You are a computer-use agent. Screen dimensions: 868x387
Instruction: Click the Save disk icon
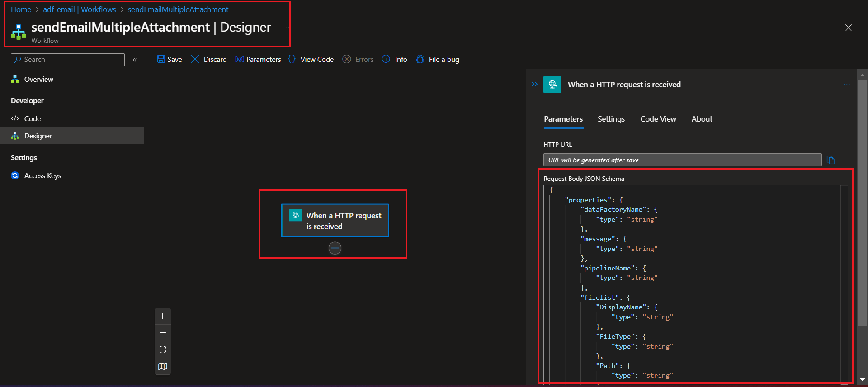161,59
